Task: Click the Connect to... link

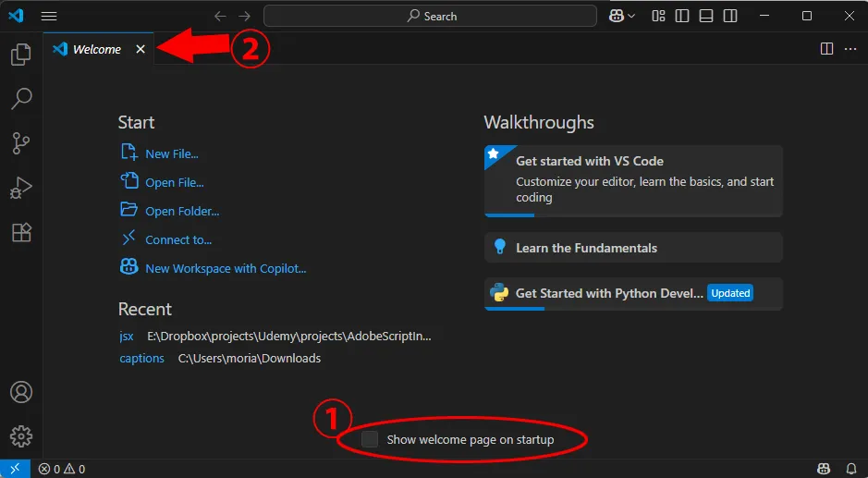Action: (178, 239)
